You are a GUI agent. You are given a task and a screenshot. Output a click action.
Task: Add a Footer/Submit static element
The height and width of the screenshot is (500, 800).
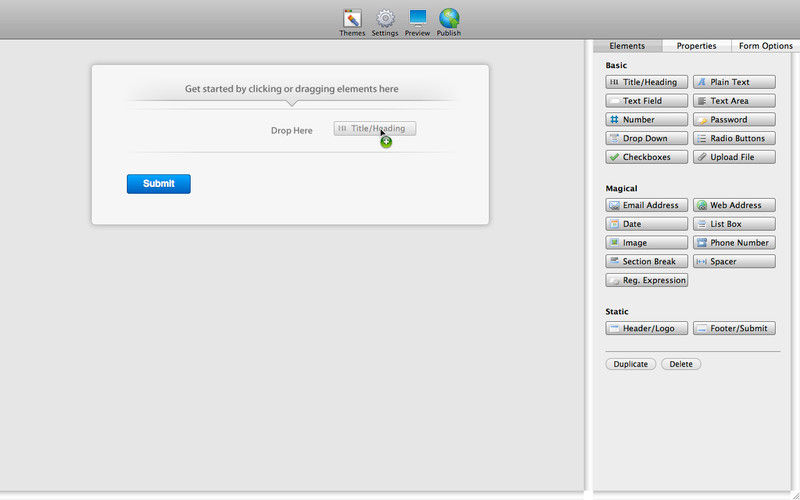tap(734, 328)
